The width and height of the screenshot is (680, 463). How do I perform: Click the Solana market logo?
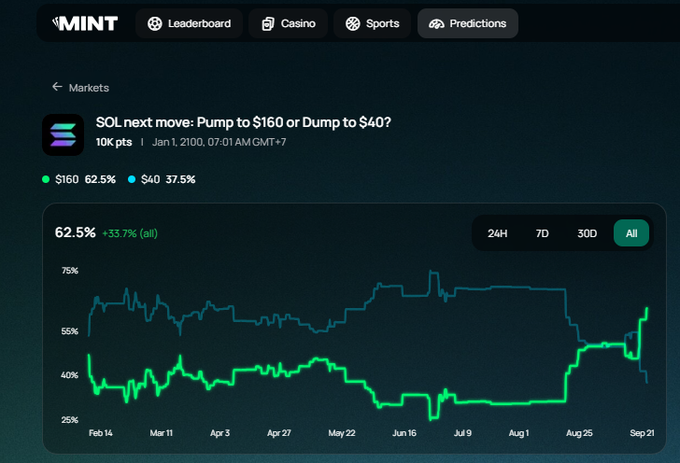[x=63, y=135]
